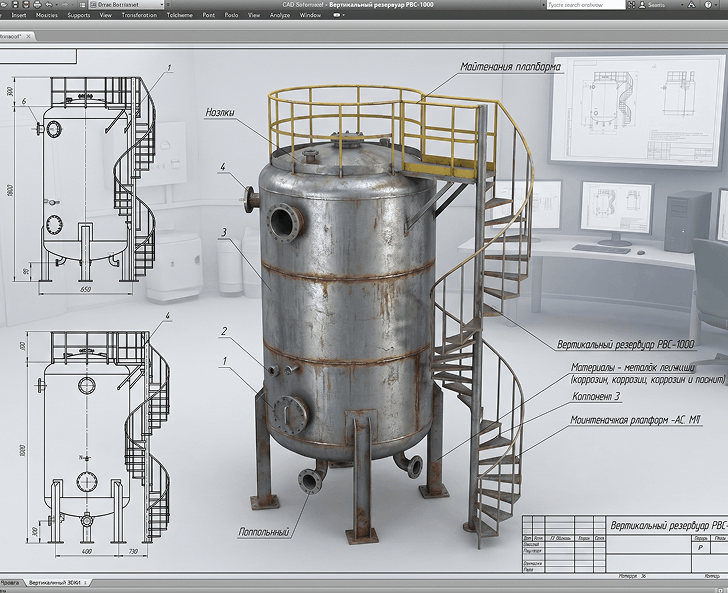The image size is (728, 593).
Task: Open the dropdown arrow next to Undo
Action: [x=57, y=5]
